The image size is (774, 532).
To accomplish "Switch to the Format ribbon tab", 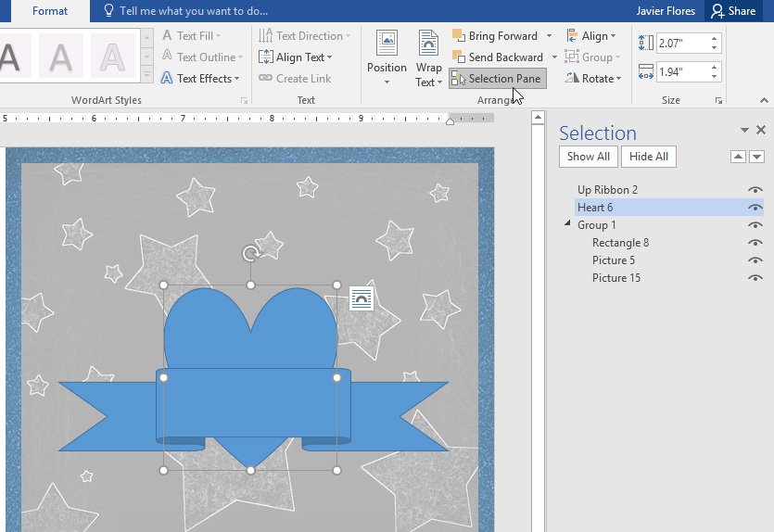I will point(49,11).
